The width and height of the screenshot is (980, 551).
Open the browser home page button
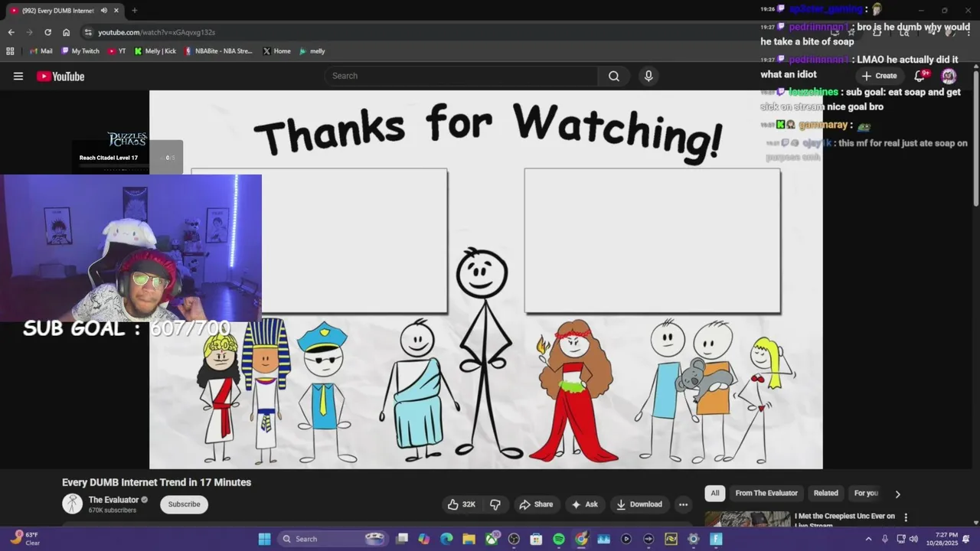(66, 32)
